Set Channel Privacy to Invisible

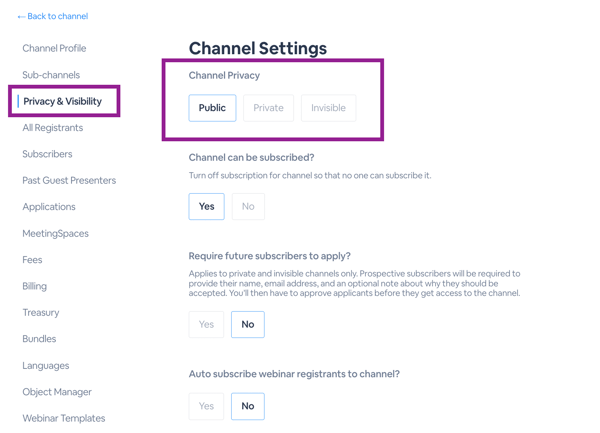(328, 108)
